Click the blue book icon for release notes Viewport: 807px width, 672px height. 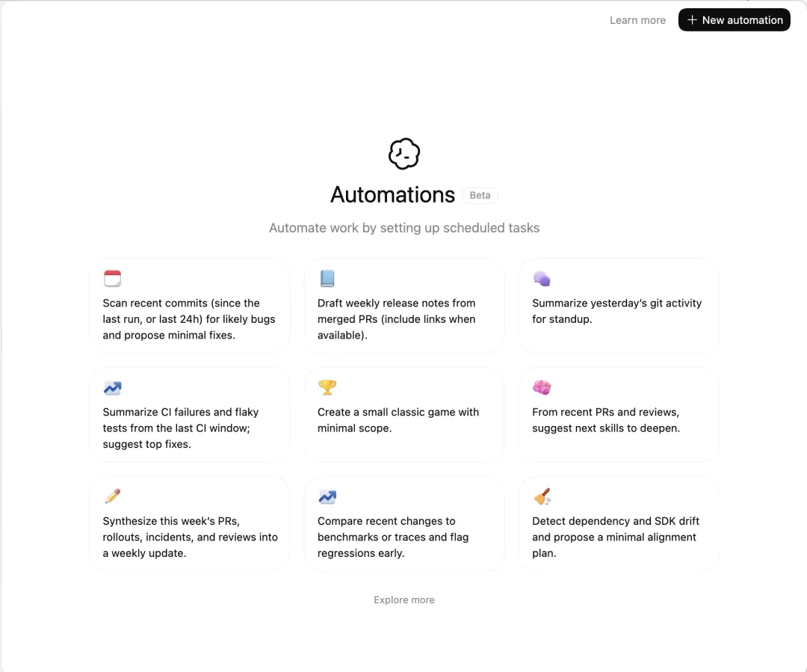(327, 279)
